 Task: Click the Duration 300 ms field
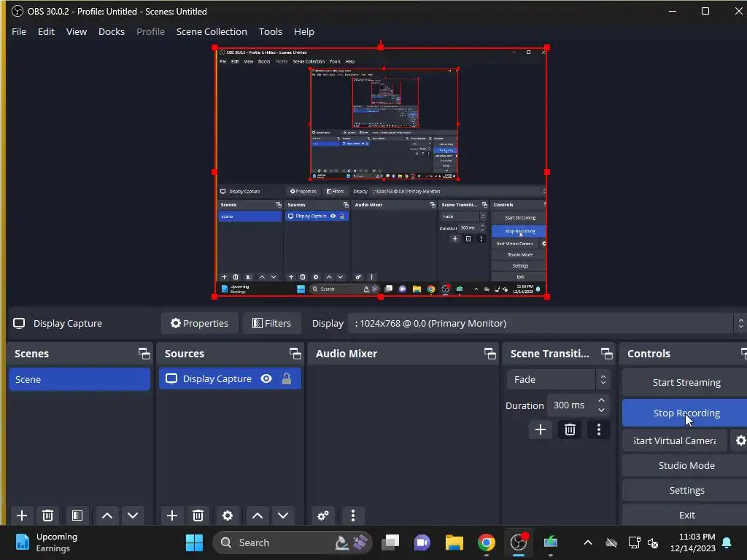[x=570, y=405]
